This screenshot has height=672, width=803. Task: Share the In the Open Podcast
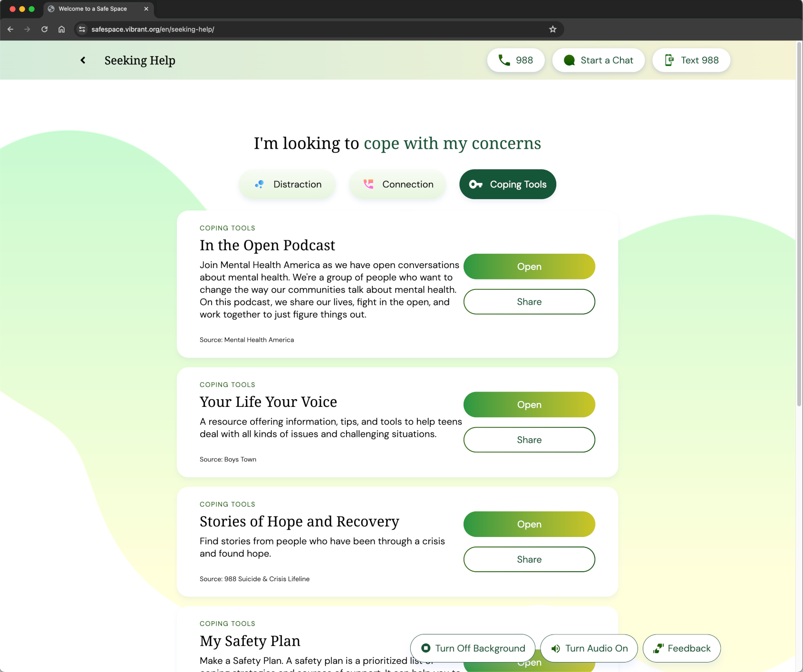pyautogui.click(x=529, y=302)
